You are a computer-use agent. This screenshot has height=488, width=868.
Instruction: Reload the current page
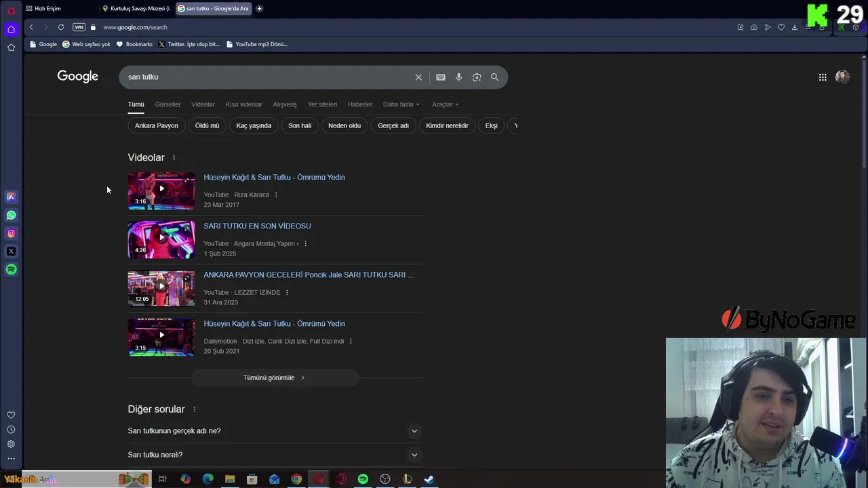[x=61, y=27]
